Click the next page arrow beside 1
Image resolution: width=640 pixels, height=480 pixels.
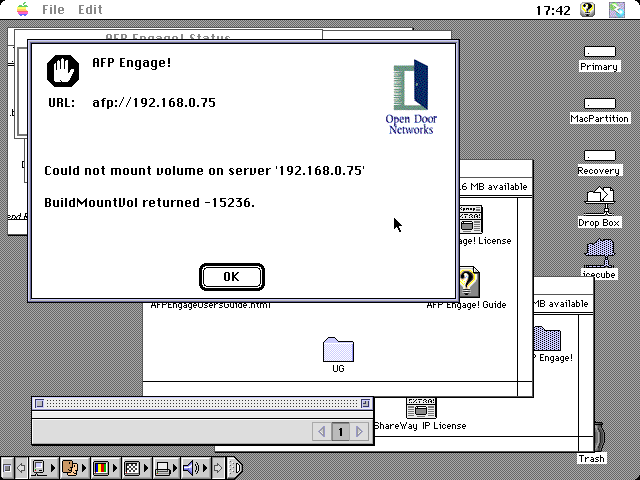(359, 431)
